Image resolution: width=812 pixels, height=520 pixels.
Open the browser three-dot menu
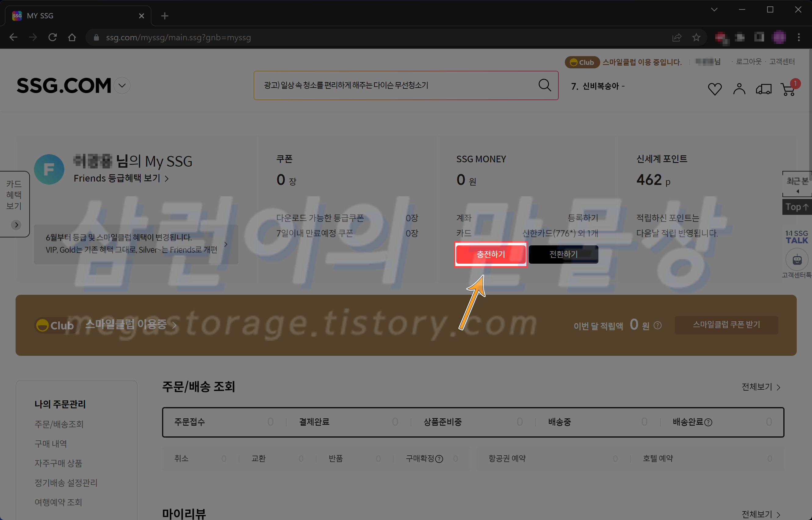pos(799,37)
